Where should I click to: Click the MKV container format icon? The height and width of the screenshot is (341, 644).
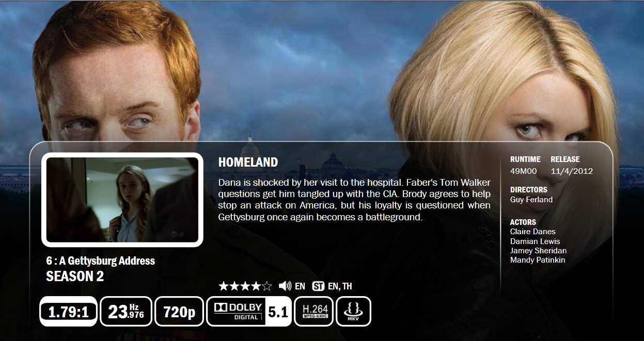(354, 312)
